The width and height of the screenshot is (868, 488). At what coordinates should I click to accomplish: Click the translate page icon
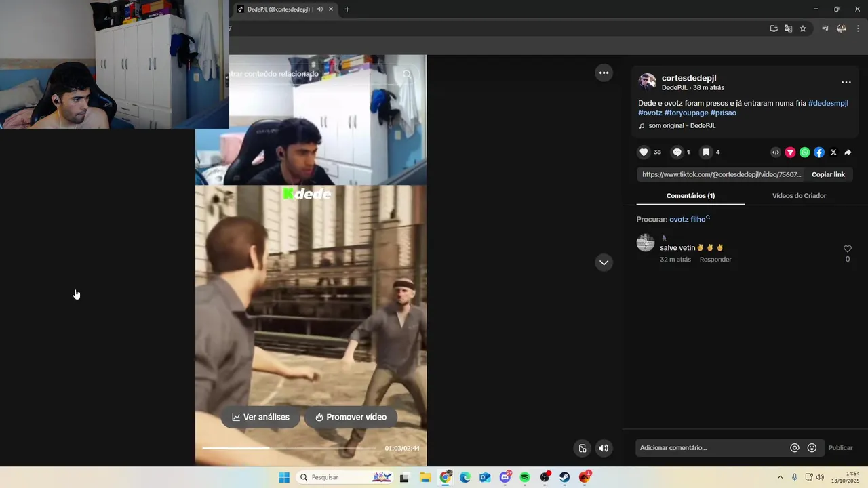(x=788, y=28)
